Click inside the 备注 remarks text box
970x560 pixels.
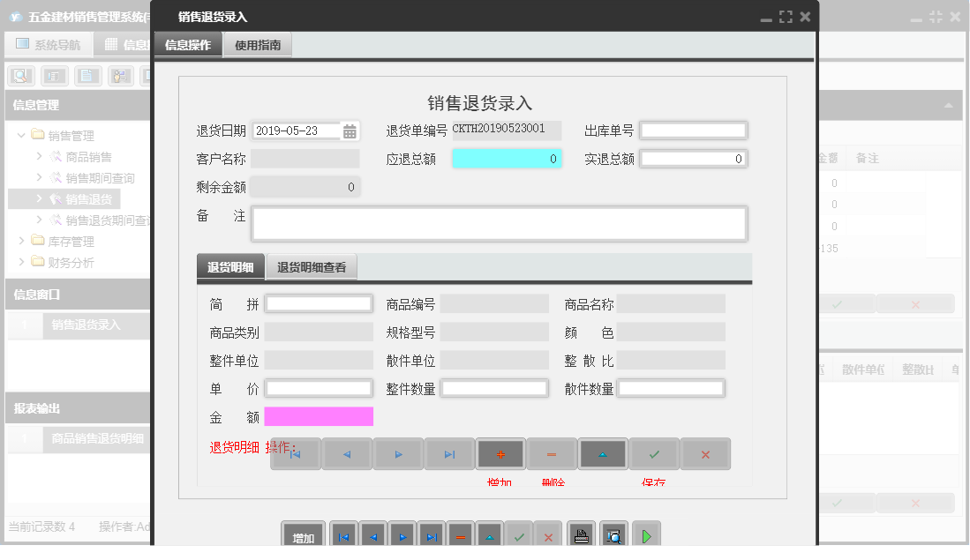point(499,222)
